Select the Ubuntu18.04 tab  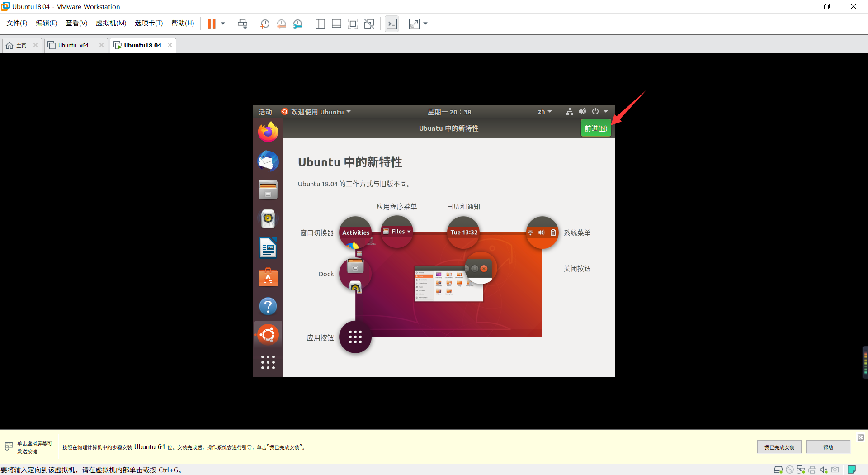coord(142,45)
